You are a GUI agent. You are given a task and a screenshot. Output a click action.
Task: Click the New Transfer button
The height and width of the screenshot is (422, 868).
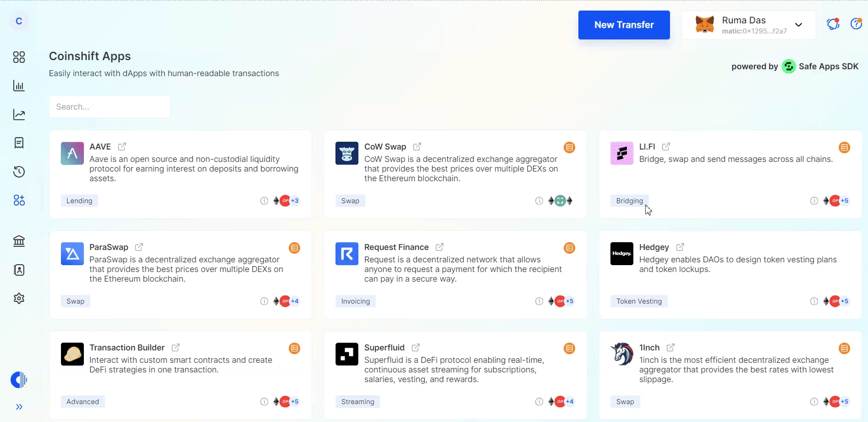click(x=624, y=25)
